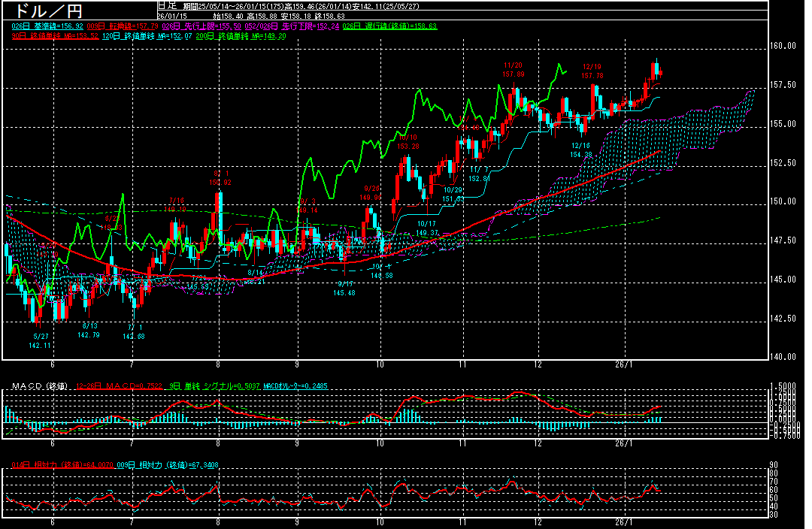The width and height of the screenshot is (812, 529).
Task: Select the 120日 終値単純 MA=152.07 label
Action: (141, 35)
